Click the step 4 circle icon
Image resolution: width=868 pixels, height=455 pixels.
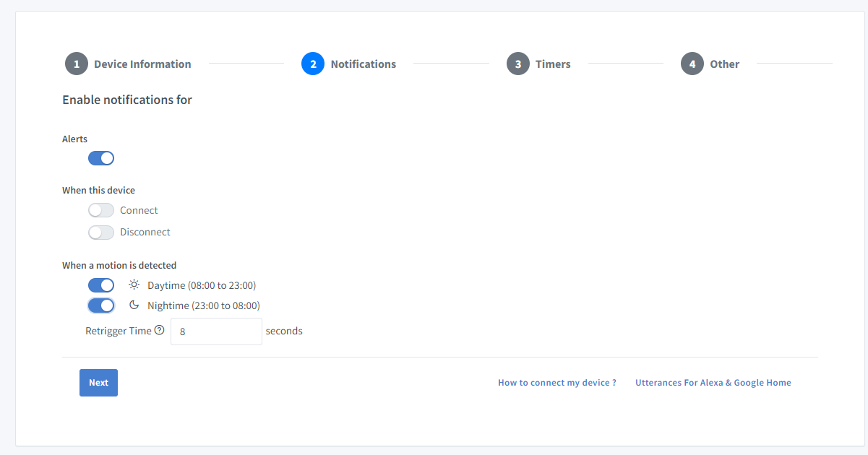coord(692,64)
